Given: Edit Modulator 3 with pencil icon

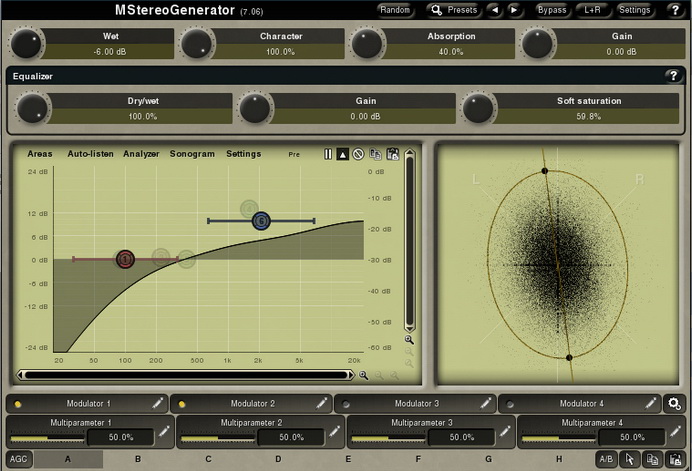Looking at the screenshot, I should [486, 403].
